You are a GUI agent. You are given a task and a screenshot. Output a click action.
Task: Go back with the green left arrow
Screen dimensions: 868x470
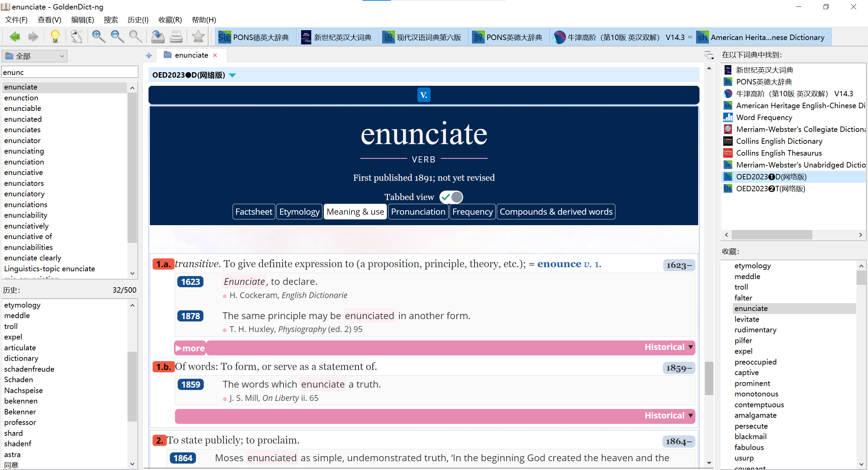coord(15,37)
